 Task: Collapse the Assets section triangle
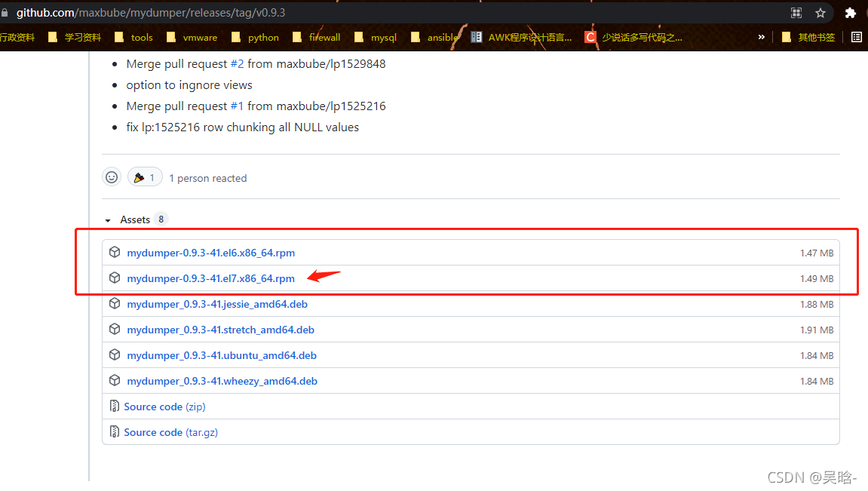tap(108, 220)
